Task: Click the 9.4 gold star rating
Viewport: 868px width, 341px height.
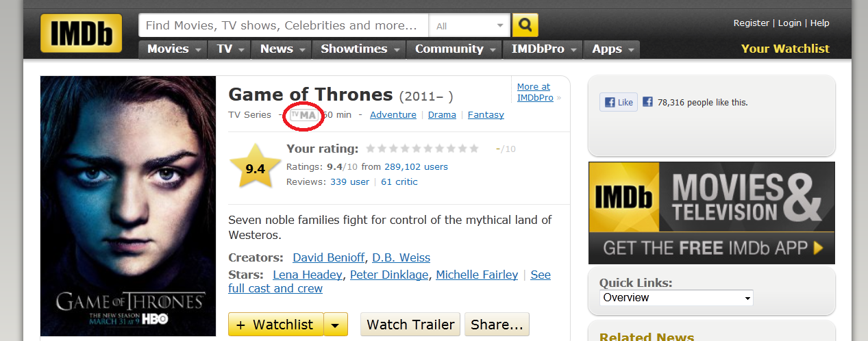Action: [x=255, y=168]
